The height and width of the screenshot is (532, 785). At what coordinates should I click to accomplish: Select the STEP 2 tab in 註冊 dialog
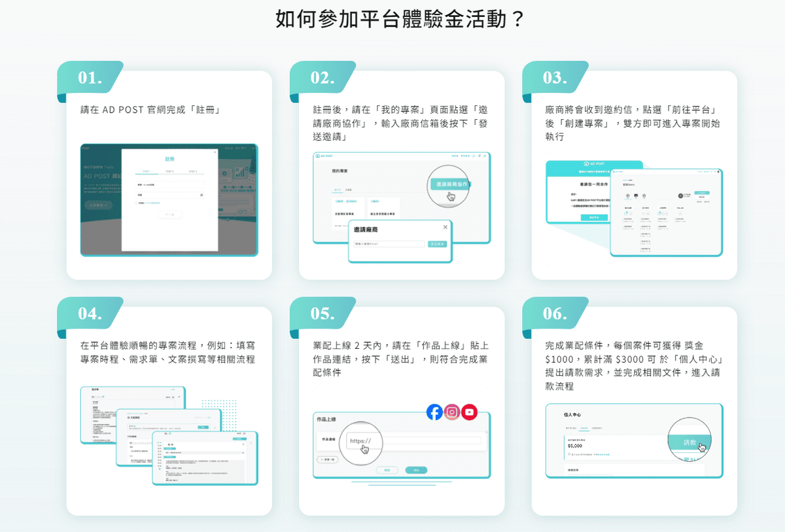click(169, 171)
